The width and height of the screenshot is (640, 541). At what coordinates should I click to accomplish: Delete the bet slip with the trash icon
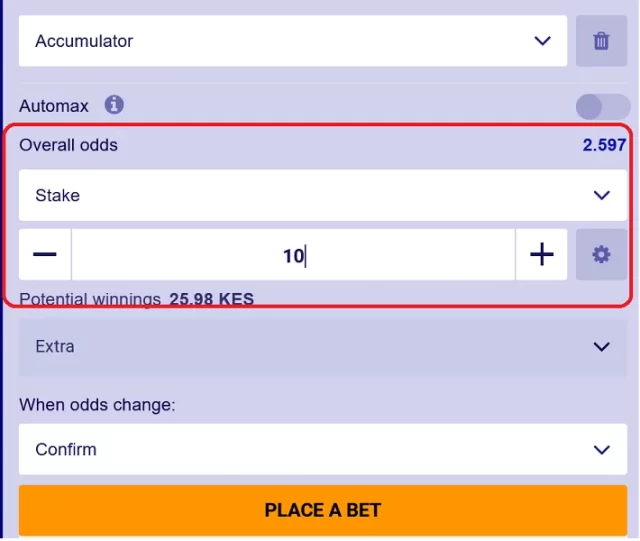pos(601,41)
